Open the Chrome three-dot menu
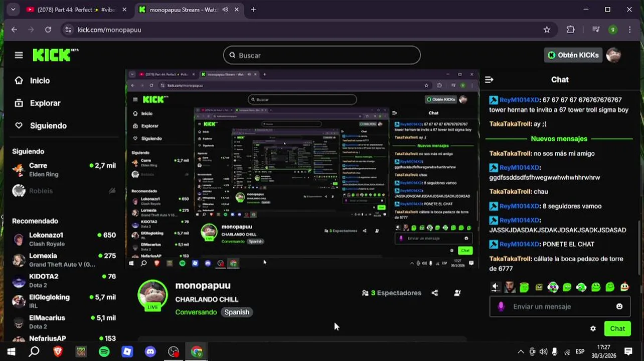This screenshot has width=644, height=361. pyautogui.click(x=630, y=30)
